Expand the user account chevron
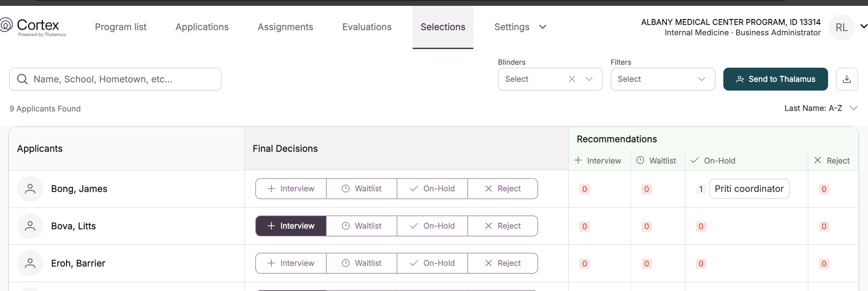 (x=863, y=26)
